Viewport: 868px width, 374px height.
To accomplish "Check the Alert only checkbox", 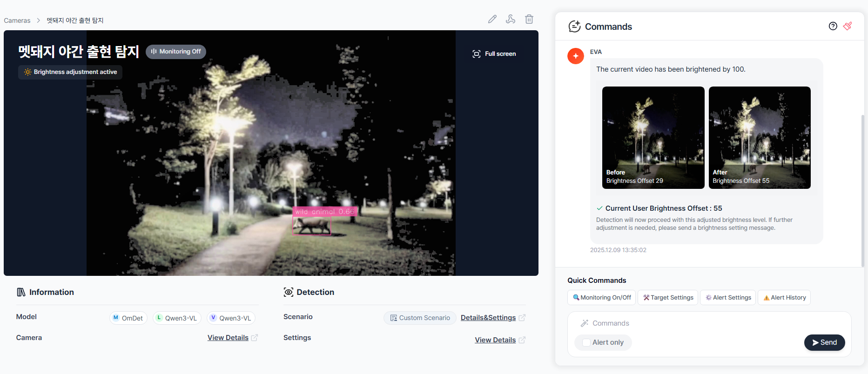I will [x=586, y=342].
